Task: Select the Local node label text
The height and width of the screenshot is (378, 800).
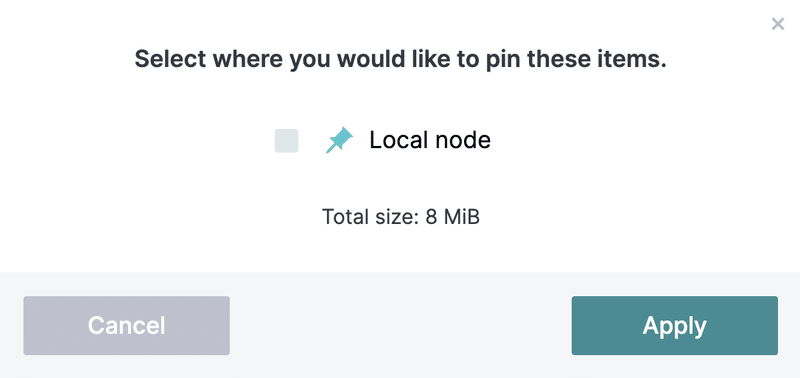Action: pyautogui.click(x=430, y=140)
